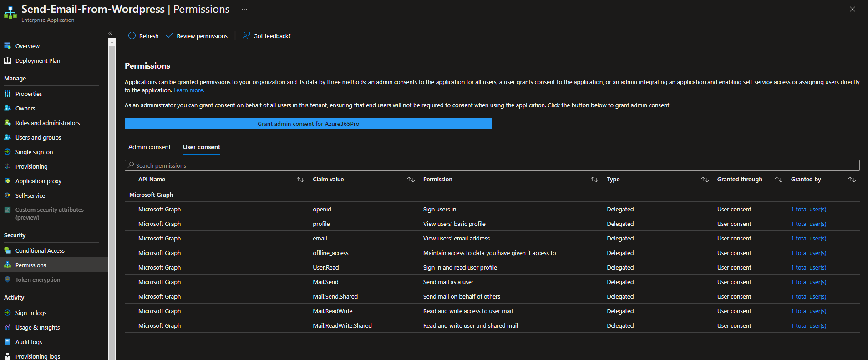The width and height of the screenshot is (868, 360).
Task: Click the sidebar scroll up arrow
Action: (x=112, y=42)
